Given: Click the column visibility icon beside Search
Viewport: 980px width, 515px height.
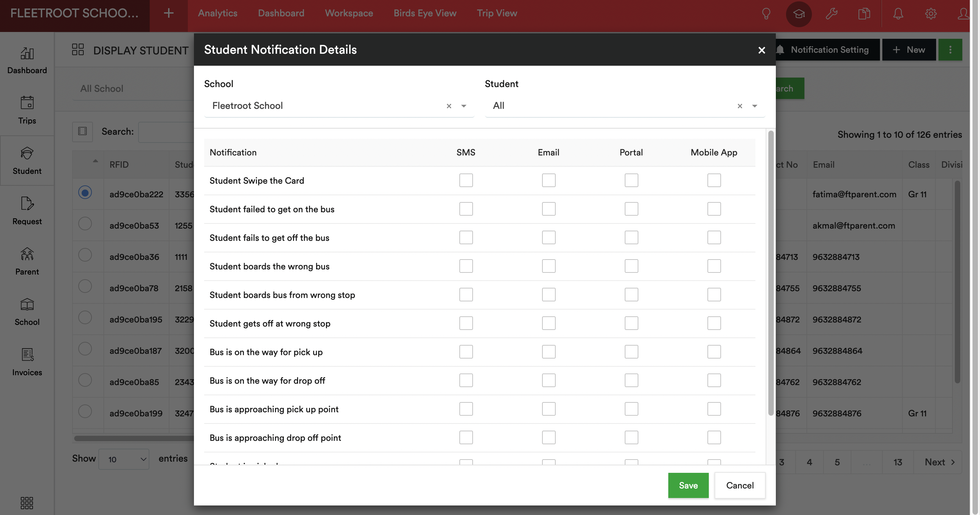Looking at the screenshot, I should tap(83, 131).
